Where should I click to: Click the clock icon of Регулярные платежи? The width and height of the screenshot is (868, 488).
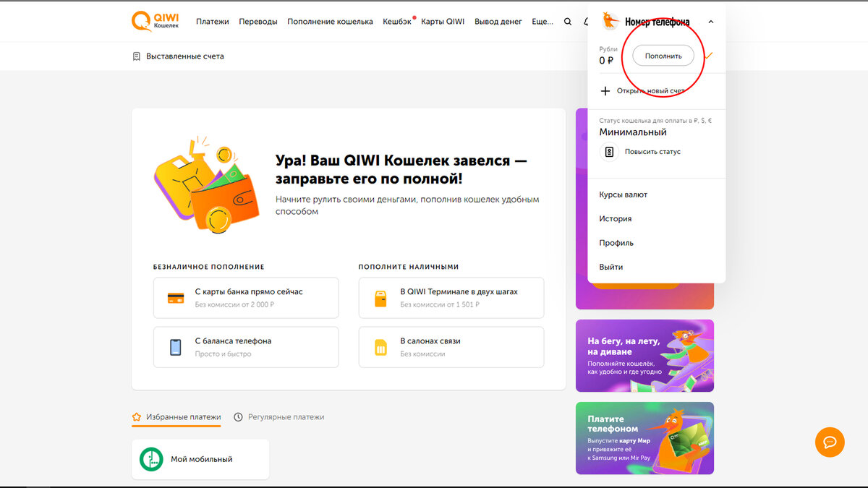(x=238, y=417)
